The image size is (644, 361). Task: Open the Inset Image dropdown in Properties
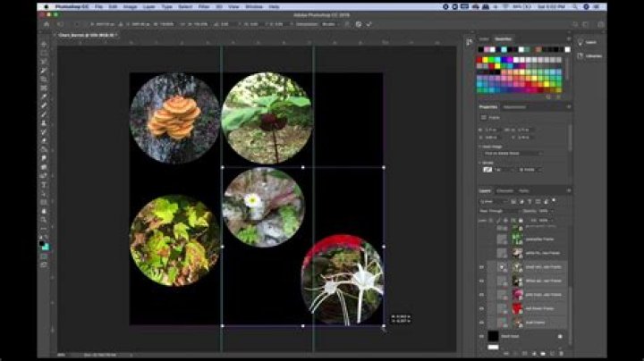click(513, 154)
